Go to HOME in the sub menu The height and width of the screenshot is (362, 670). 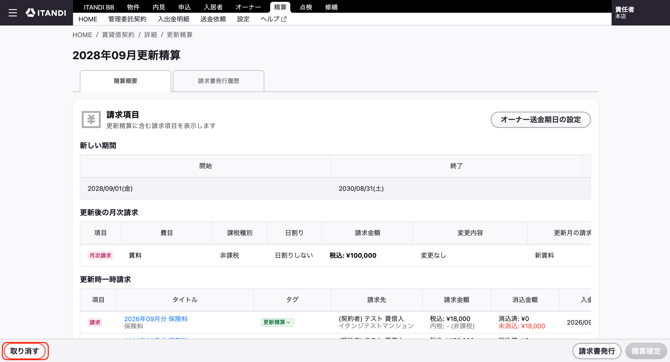coord(88,19)
